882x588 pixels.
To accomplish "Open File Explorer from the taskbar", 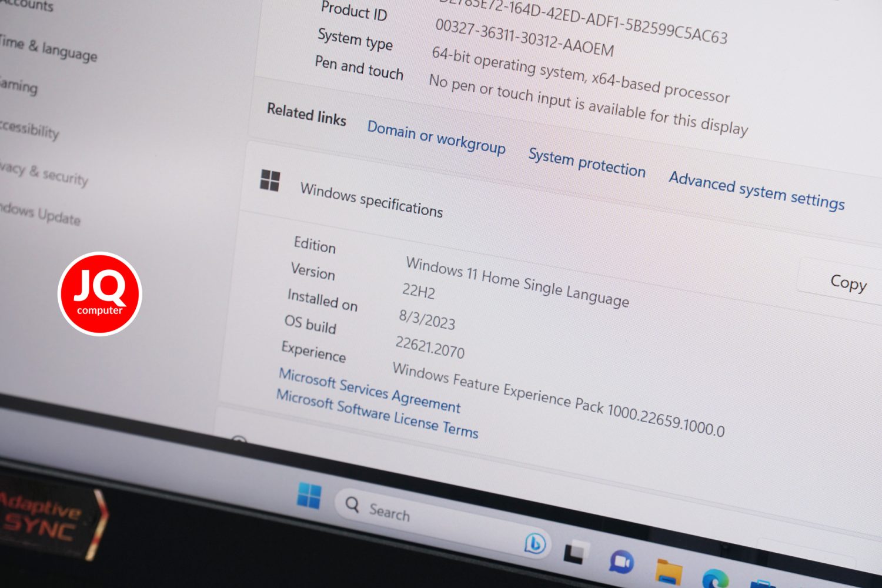I will (x=669, y=572).
